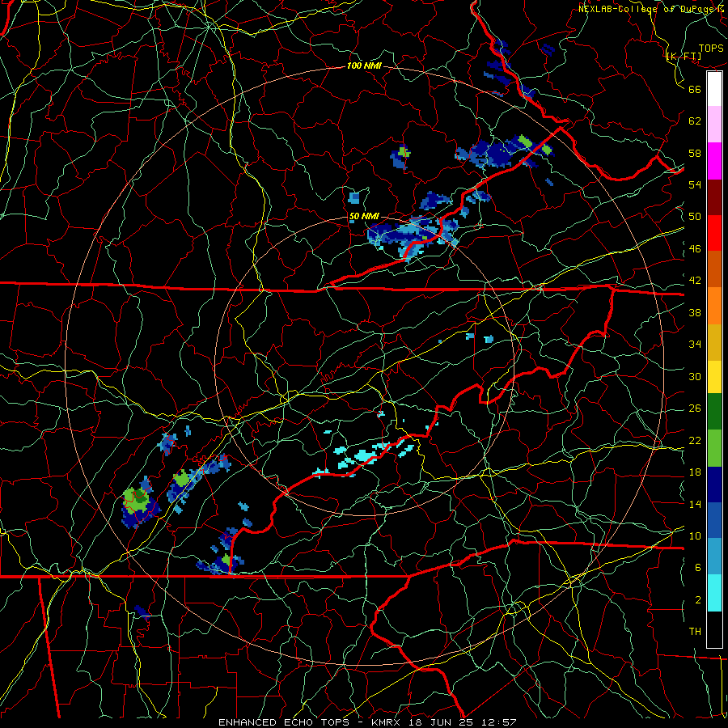
Task: Click the legend value "18"
Action: (x=695, y=472)
